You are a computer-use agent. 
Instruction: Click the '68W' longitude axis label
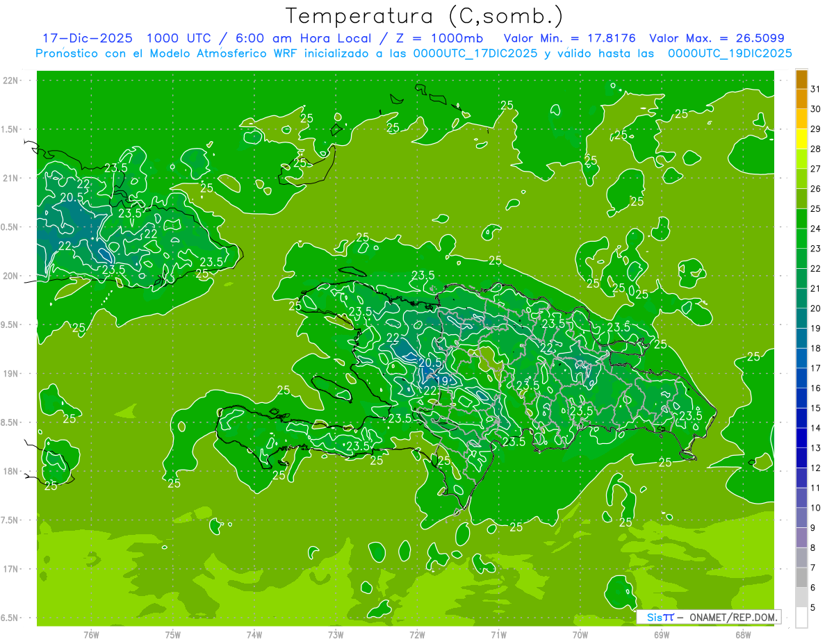(743, 635)
